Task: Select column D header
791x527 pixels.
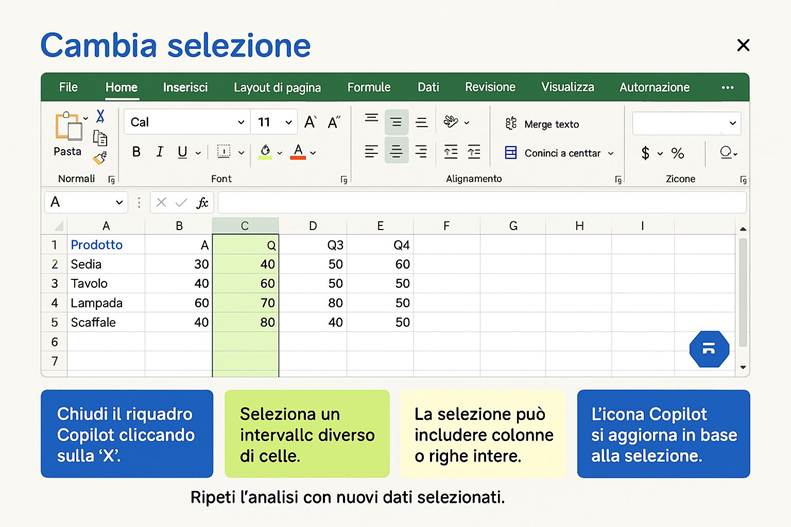Action: coord(313,226)
